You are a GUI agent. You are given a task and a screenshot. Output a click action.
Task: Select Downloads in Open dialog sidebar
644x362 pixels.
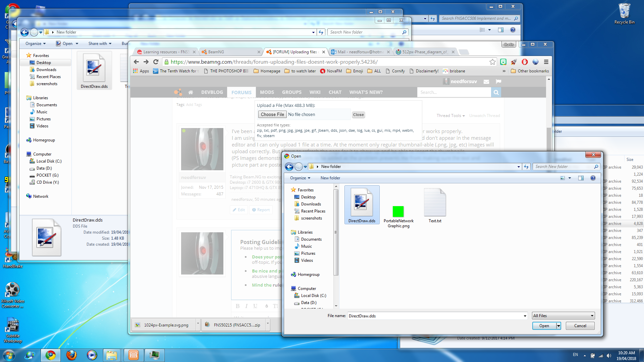pos(311,204)
